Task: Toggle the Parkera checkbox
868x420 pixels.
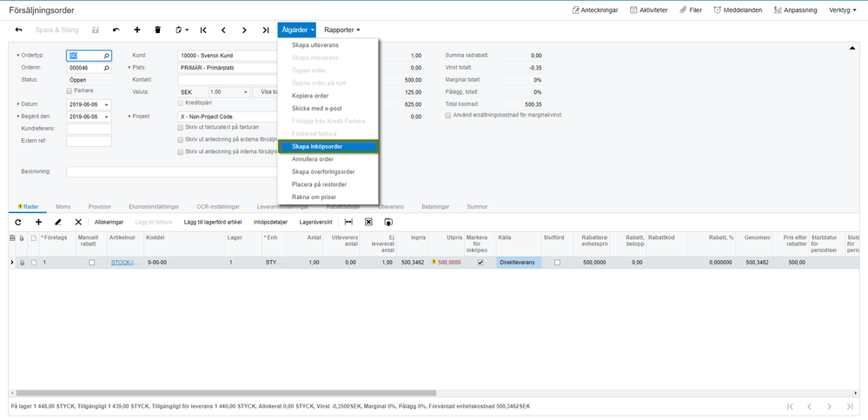Action: coord(70,91)
